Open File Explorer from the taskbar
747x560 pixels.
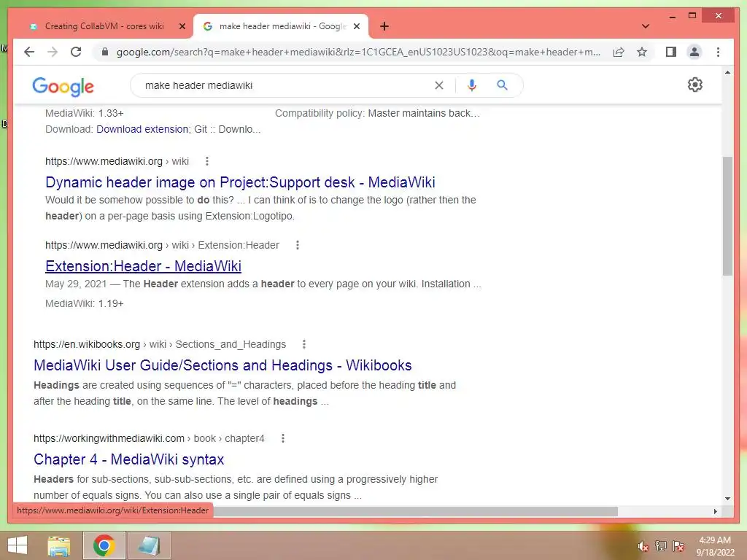tap(59, 545)
